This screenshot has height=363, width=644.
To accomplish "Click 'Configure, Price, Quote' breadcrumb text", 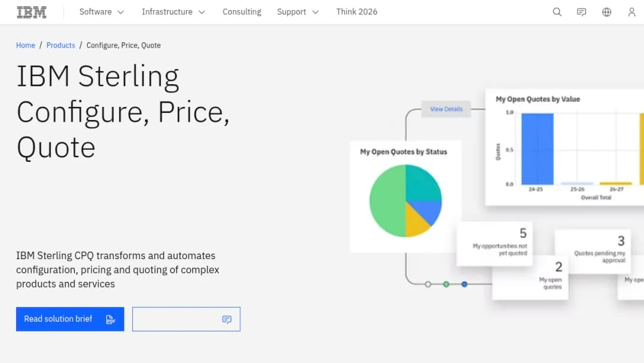I will pos(123,45).
